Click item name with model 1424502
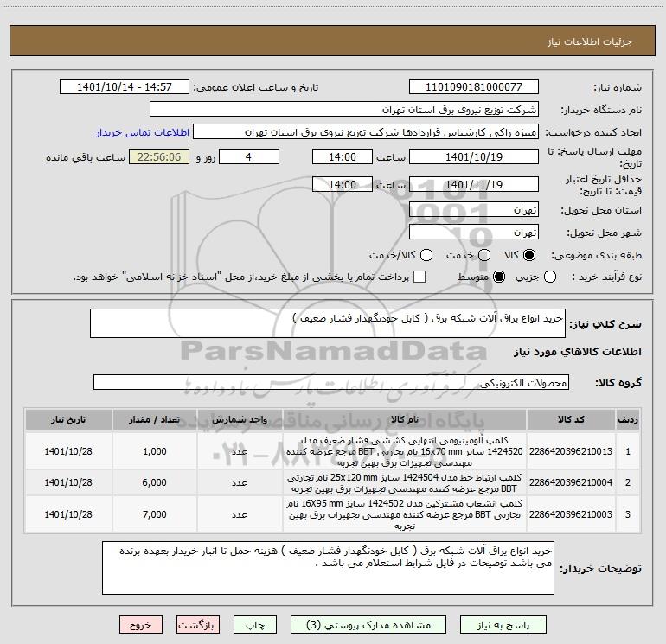The width and height of the screenshot is (666, 644). coord(405,514)
